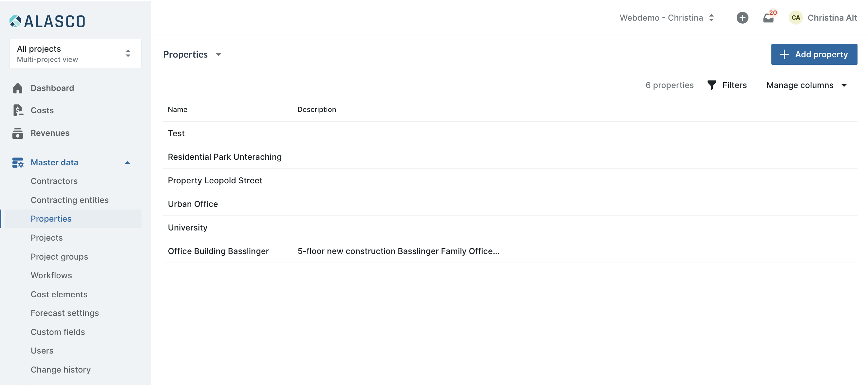The height and width of the screenshot is (385, 868).
Task: Click the Filters button label
Action: (735, 85)
